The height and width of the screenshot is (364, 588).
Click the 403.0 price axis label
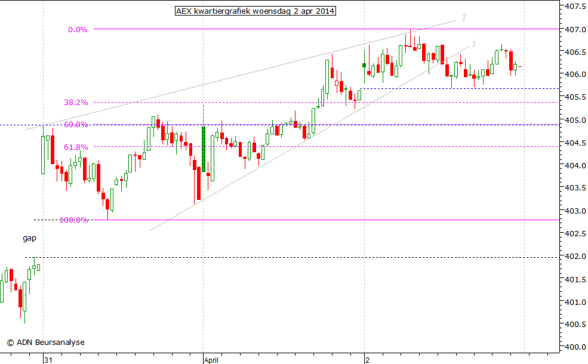point(575,211)
